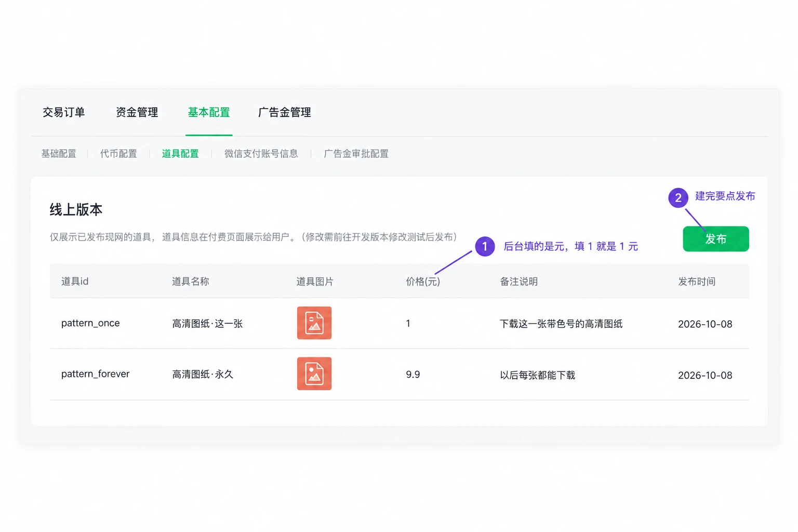This screenshot has width=798, height=532.
Task: Click the pattern_once publish date 2026-10-08
Action: [705, 324]
